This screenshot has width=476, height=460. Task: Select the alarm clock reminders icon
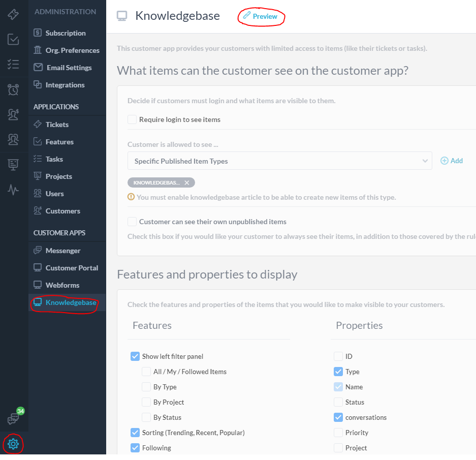13,89
